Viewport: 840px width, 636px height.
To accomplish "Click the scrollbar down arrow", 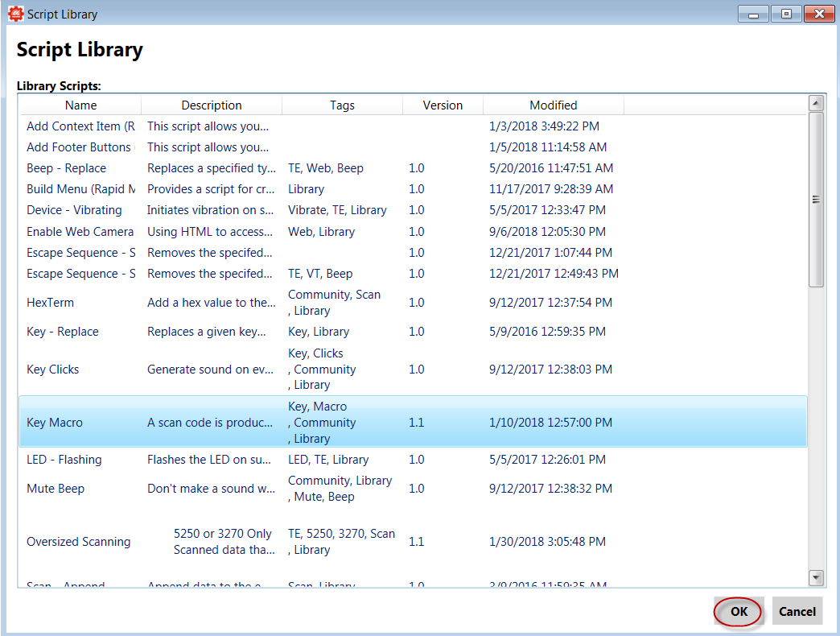I will [816, 577].
